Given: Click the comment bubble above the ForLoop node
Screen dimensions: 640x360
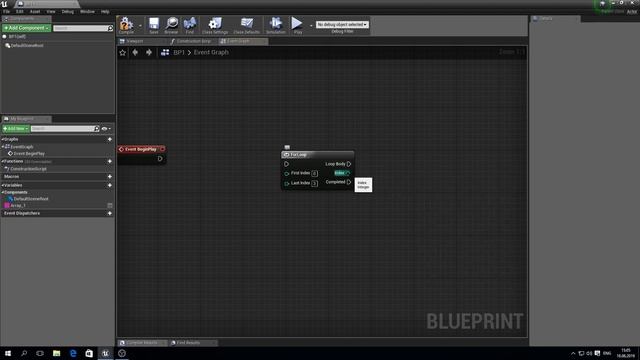Looking at the screenshot, I should tap(287, 147).
